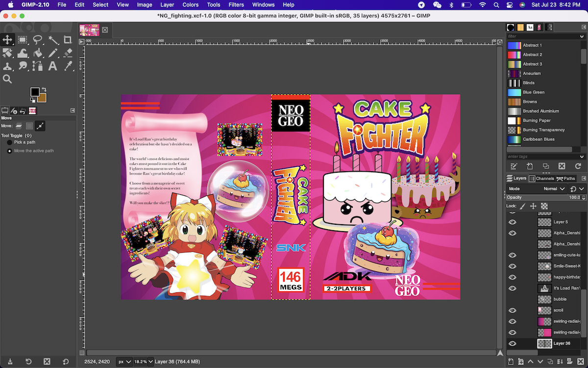Show the bubble layer

[513, 299]
